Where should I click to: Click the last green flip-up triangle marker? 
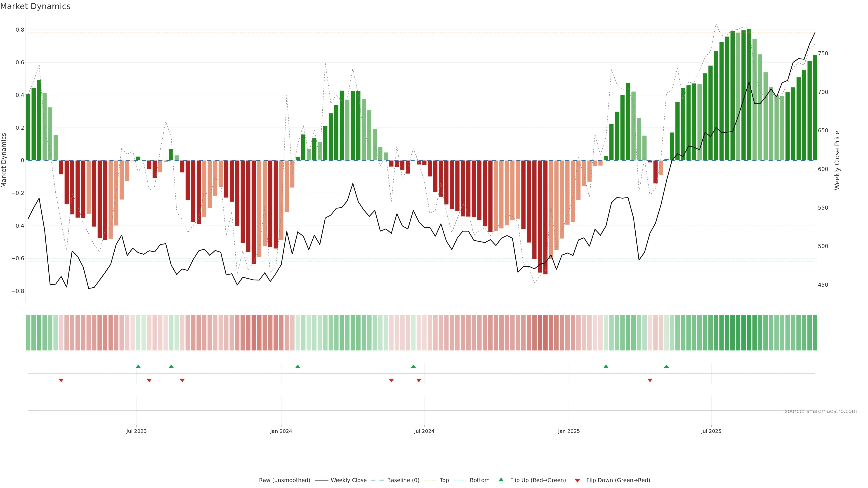tap(667, 366)
